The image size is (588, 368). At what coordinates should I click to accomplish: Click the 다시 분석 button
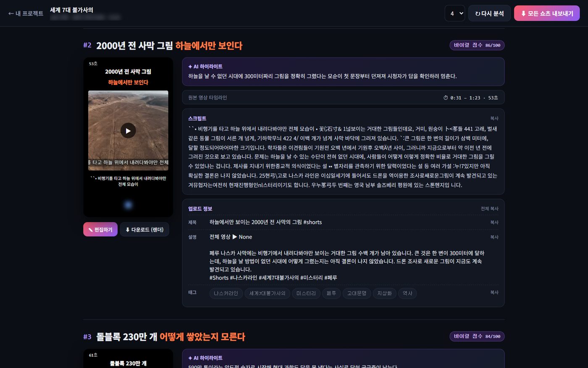point(489,13)
